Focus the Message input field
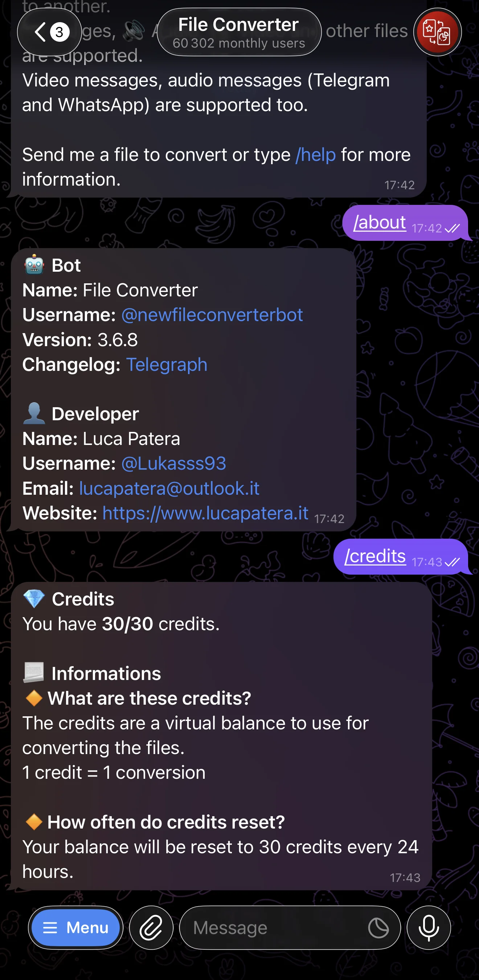The image size is (479, 980). [290, 927]
